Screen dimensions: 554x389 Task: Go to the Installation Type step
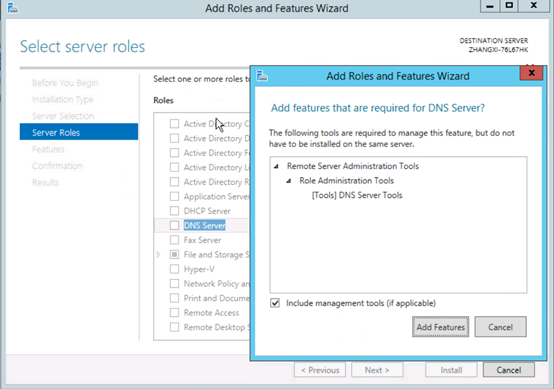(63, 99)
